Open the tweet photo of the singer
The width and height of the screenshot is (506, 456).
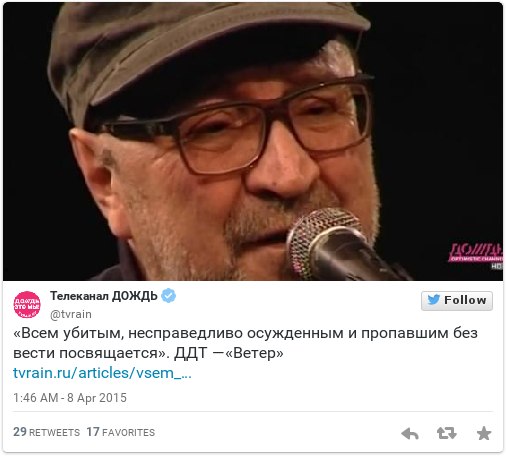pyautogui.click(x=253, y=141)
